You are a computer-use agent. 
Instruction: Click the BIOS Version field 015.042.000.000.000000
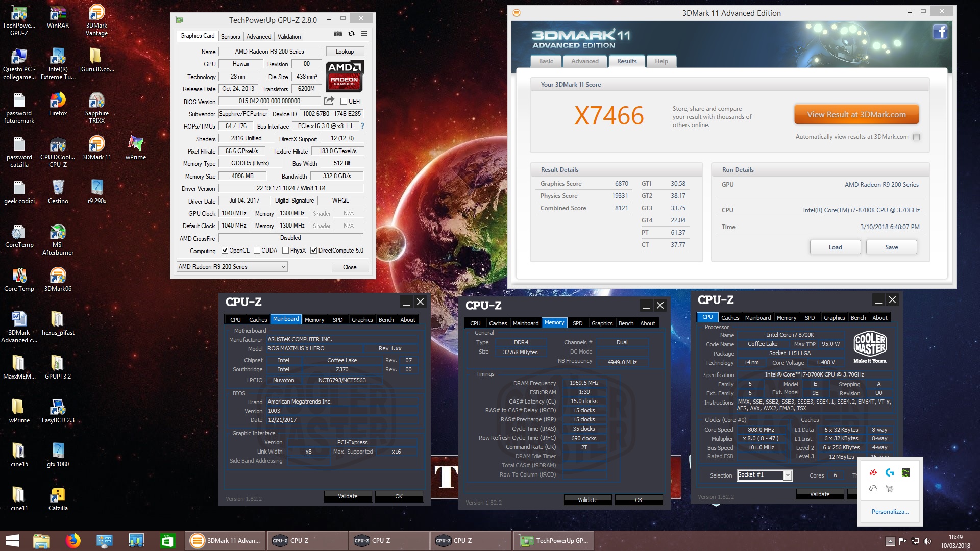click(269, 101)
